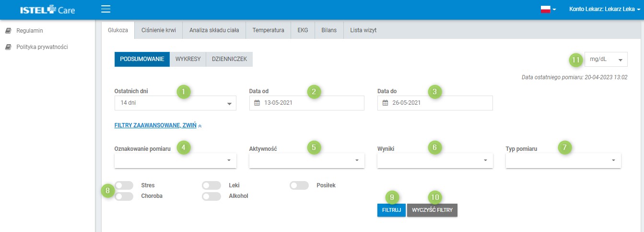The width and height of the screenshot is (644, 232).
Task: Open the Typ pomiaru dropdown
Action: click(x=563, y=160)
